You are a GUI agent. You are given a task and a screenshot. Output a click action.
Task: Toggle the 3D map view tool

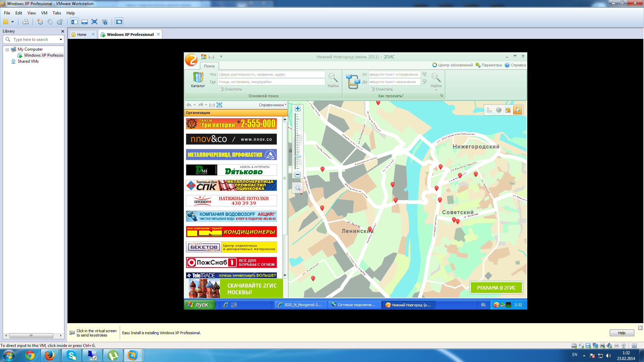pos(518,110)
